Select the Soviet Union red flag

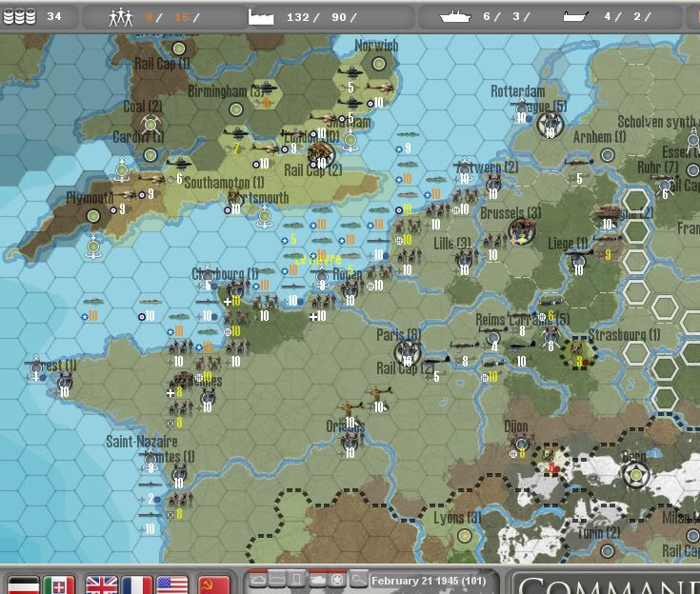[x=214, y=584]
